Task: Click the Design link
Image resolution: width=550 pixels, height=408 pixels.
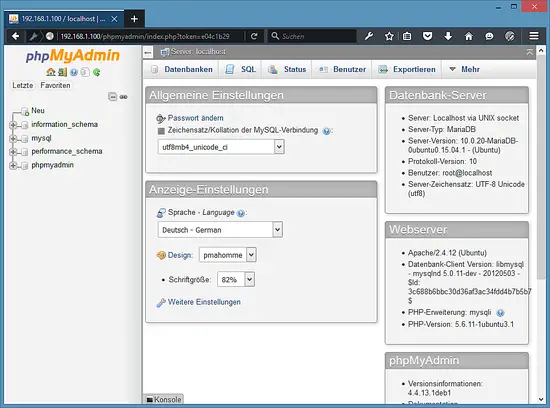Action: 180,255
